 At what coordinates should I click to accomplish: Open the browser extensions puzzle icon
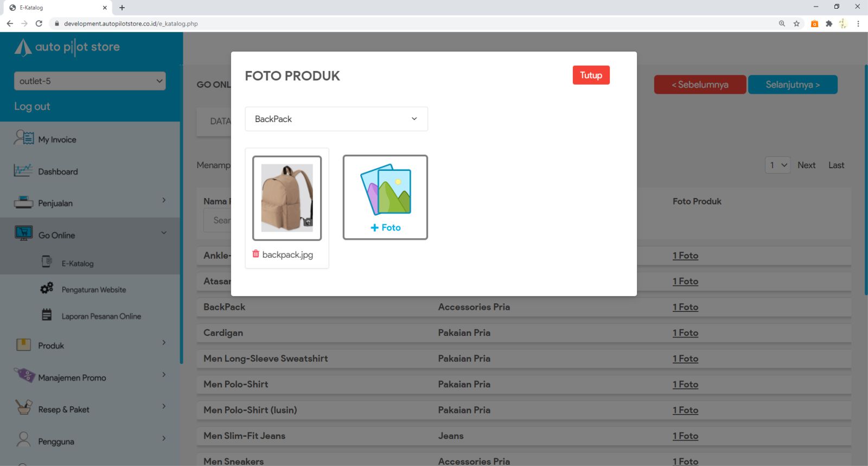pyautogui.click(x=828, y=23)
